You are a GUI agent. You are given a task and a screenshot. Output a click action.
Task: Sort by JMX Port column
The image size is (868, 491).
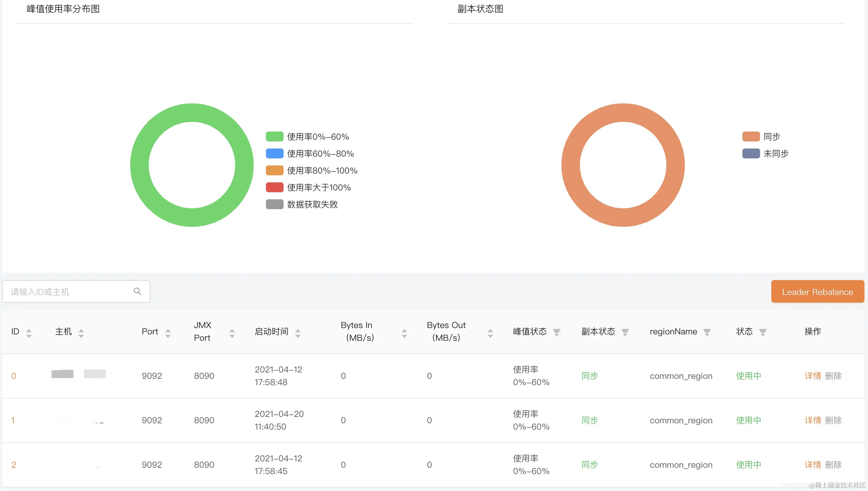click(x=232, y=333)
